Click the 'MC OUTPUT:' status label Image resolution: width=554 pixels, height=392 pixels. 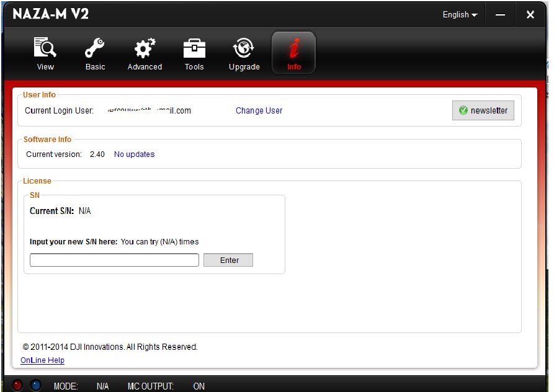pyautogui.click(x=151, y=386)
